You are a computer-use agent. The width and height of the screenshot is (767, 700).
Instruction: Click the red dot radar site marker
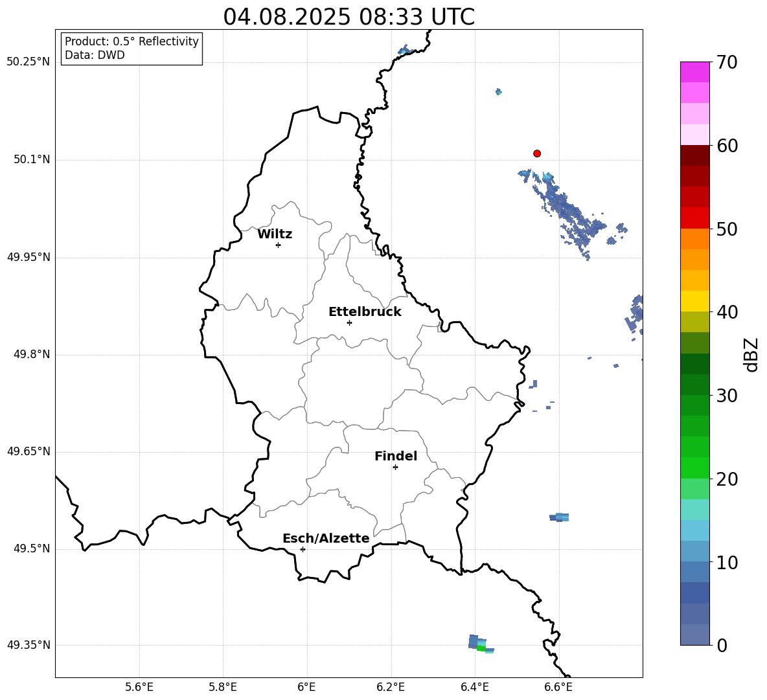[x=537, y=153]
